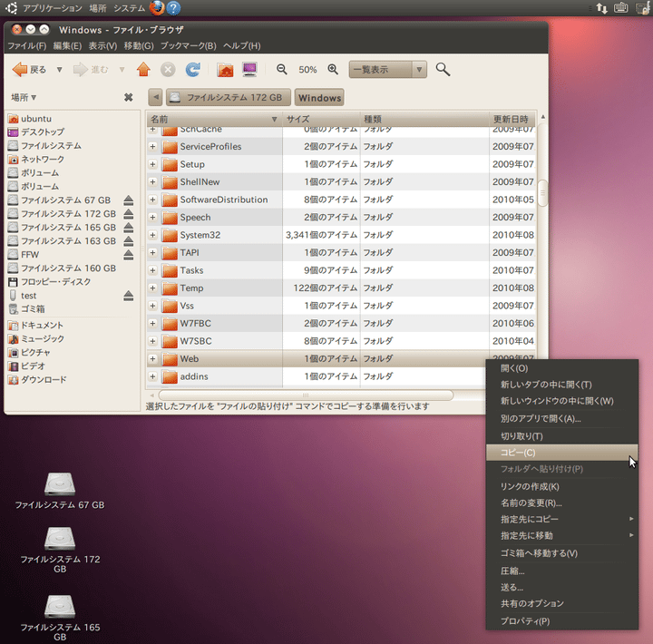Open 指定先にコピー submenu
653x644 pixels.
(561, 519)
